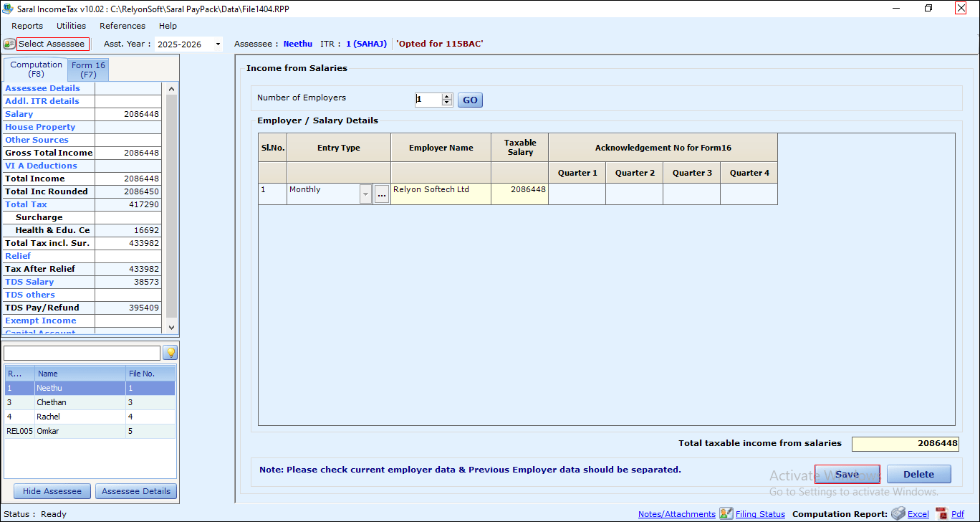This screenshot has height=522, width=980.
Task: Open the Relief link
Action: click(18, 256)
